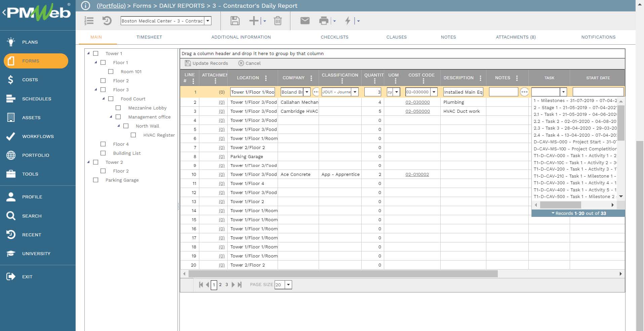Check the Building List checkbox
Screen dimensions: 644x331
[103, 153]
